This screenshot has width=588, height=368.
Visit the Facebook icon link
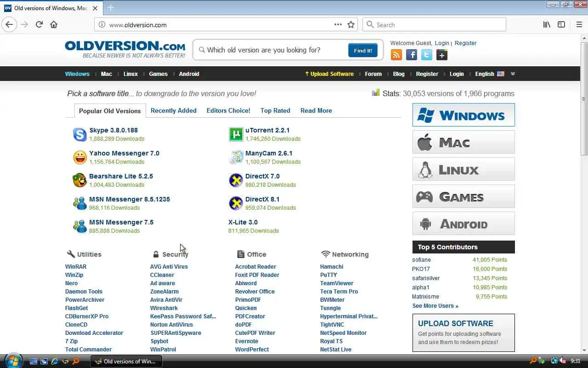click(x=412, y=55)
